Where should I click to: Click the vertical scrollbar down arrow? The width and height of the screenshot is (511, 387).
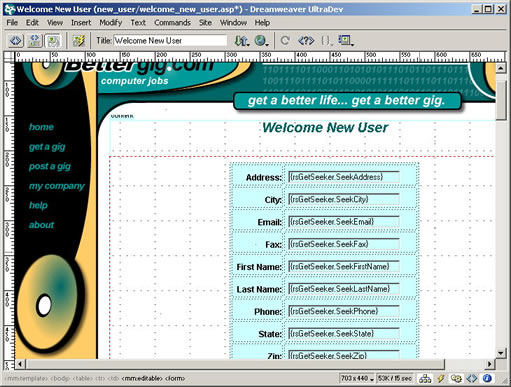(501, 353)
